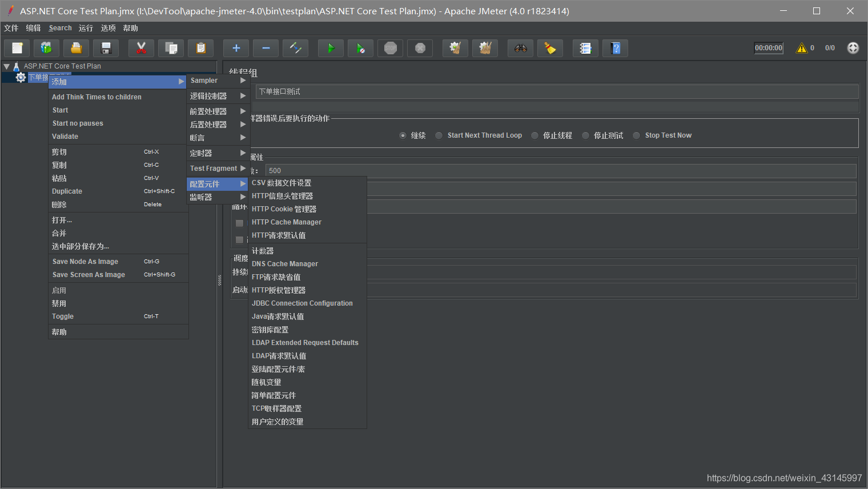Expand the 监听器 submenu
The width and height of the screenshot is (868, 489).
tap(218, 197)
